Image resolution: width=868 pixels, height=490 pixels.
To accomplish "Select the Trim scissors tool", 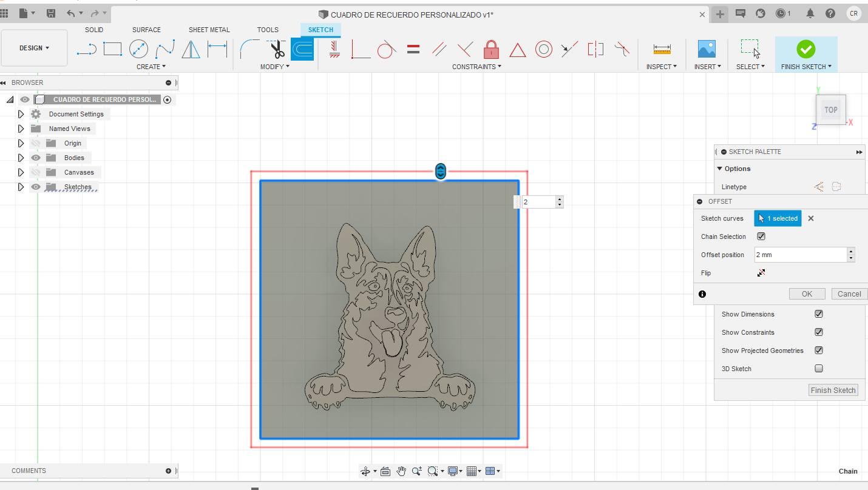I will click(x=277, y=49).
